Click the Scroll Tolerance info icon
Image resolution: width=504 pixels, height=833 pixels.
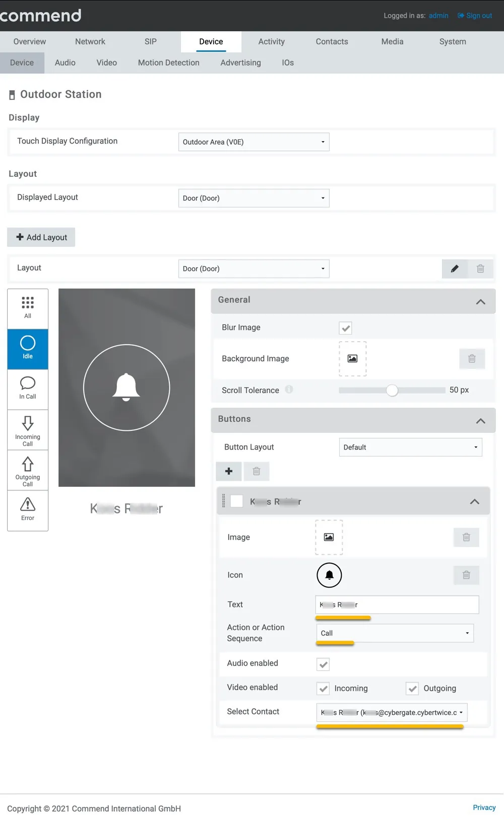[x=289, y=390]
